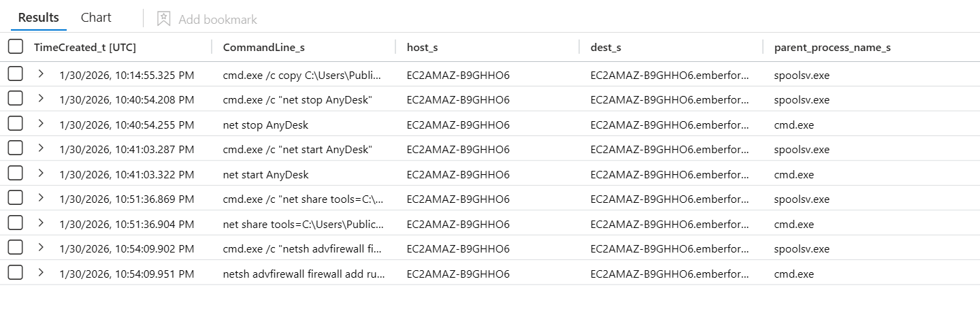Screen dimensions: 980x309
Task: Click the parent_process_name_s column header
Action: pyautogui.click(x=832, y=47)
